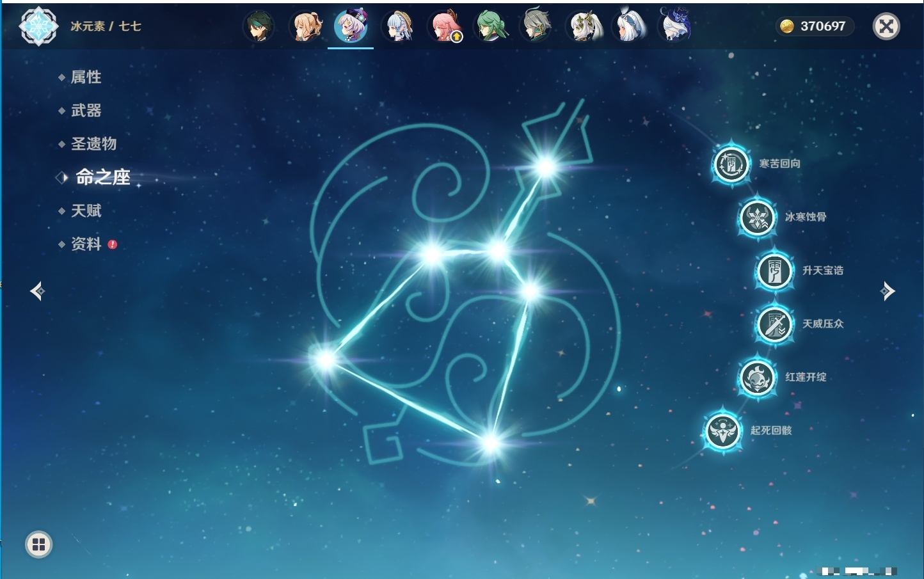Select the green-haired Baizhu avatar with glasses
The height and width of the screenshot is (579, 924).
tap(490, 26)
